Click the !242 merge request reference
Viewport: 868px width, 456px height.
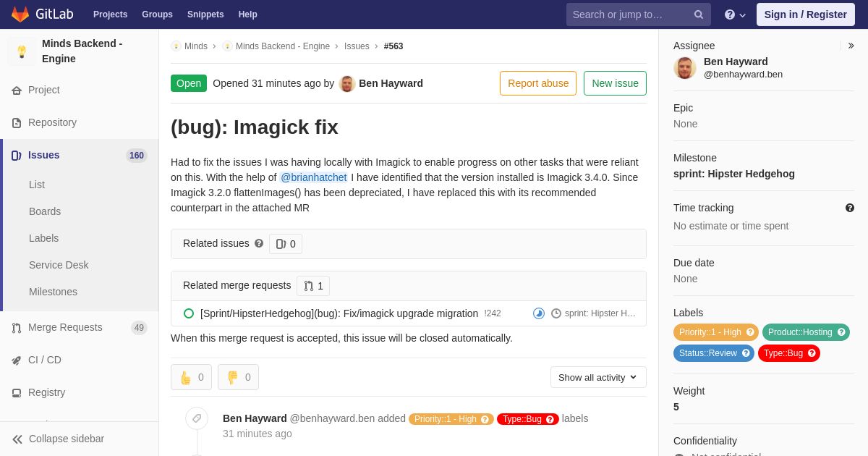493,313
